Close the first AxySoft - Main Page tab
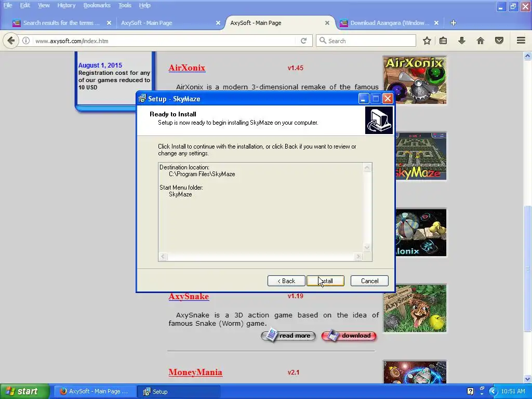The width and height of the screenshot is (532, 399). point(218,23)
